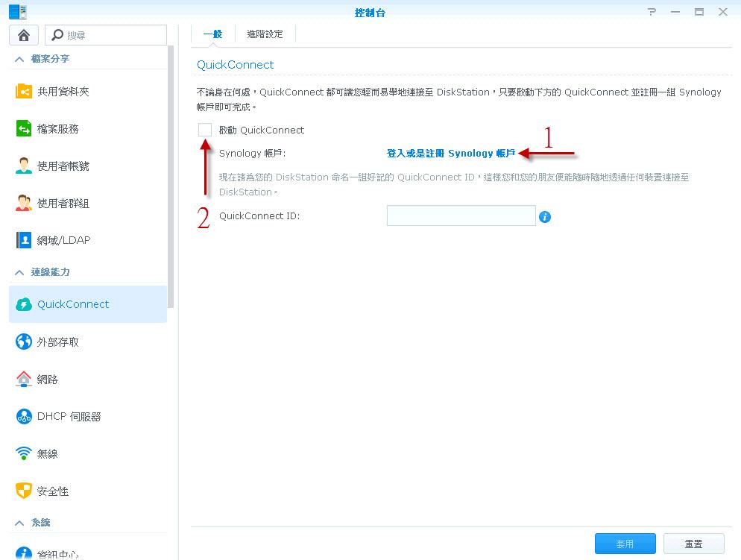Open the 安全性 security shield icon

(x=24, y=491)
